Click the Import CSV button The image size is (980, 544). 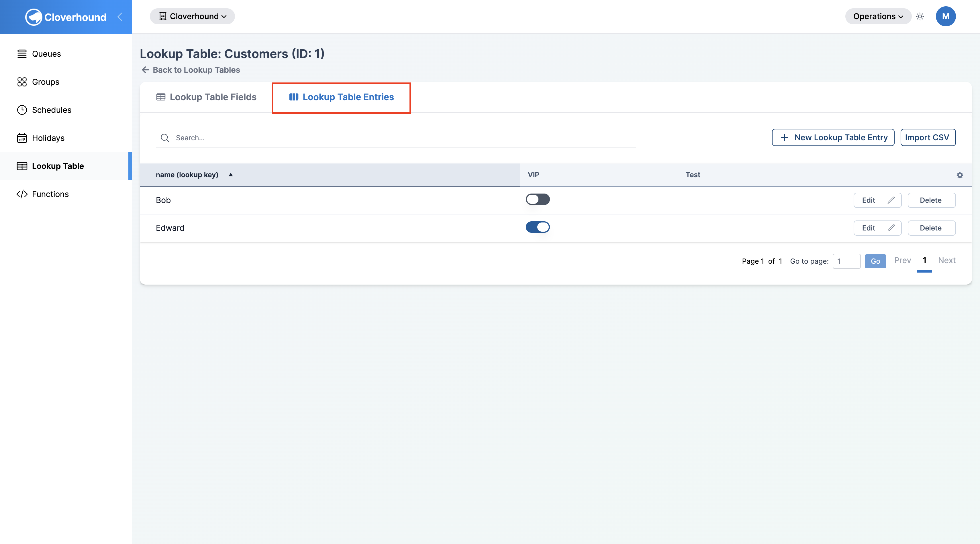[928, 137]
